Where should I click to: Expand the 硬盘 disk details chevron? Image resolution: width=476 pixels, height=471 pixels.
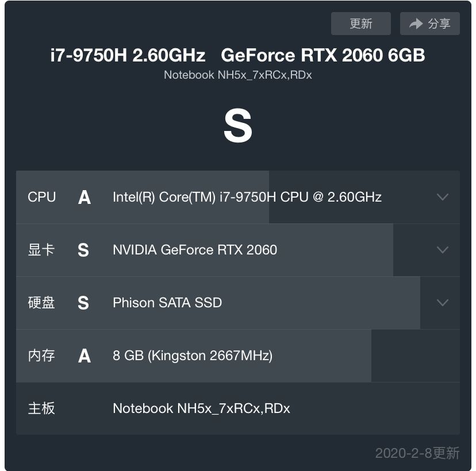click(442, 303)
